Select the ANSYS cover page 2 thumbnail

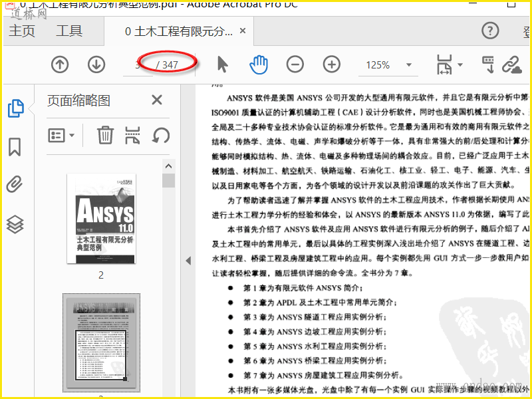tap(102, 219)
